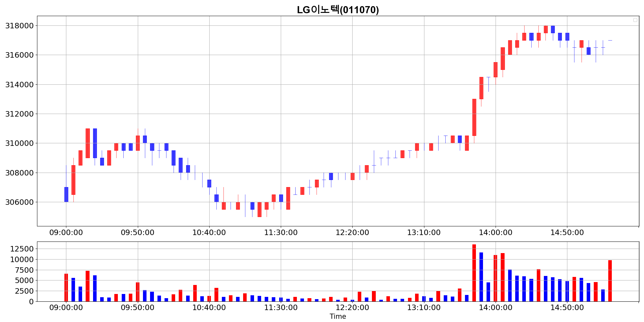Viewport: 644px width, 322px height.
Task: Click 12:20:00 under the volume chart
Action: click(x=352, y=308)
